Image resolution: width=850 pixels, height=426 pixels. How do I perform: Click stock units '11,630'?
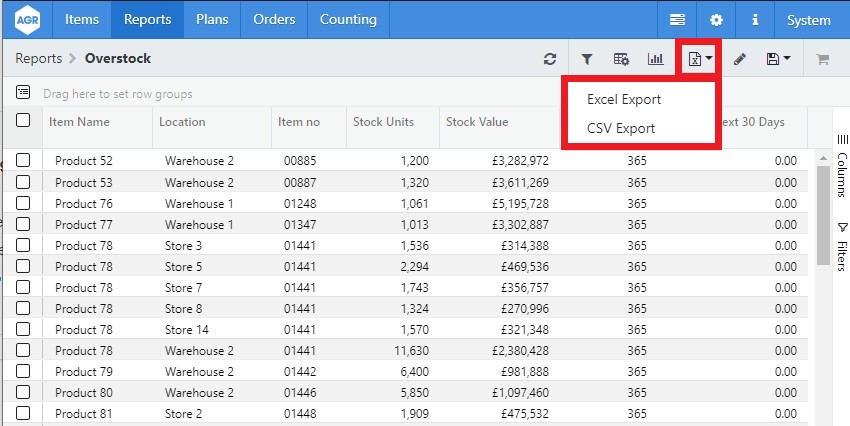(411, 351)
